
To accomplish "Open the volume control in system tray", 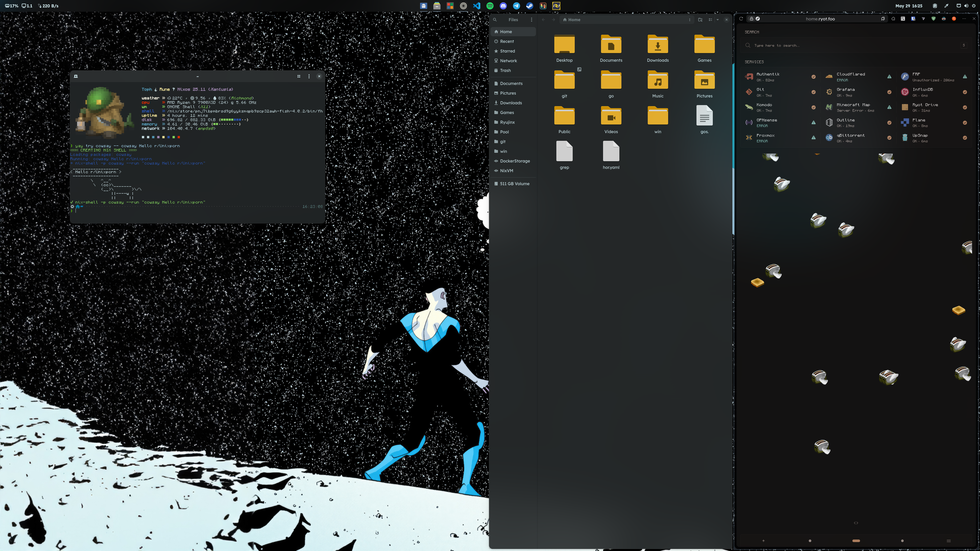I will pyautogui.click(x=966, y=6).
